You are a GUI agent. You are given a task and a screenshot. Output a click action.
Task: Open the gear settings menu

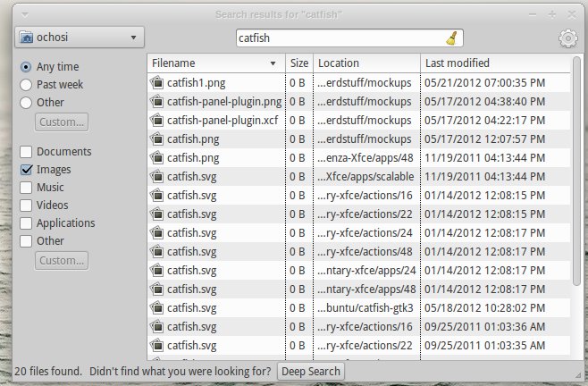(x=568, y=38)
